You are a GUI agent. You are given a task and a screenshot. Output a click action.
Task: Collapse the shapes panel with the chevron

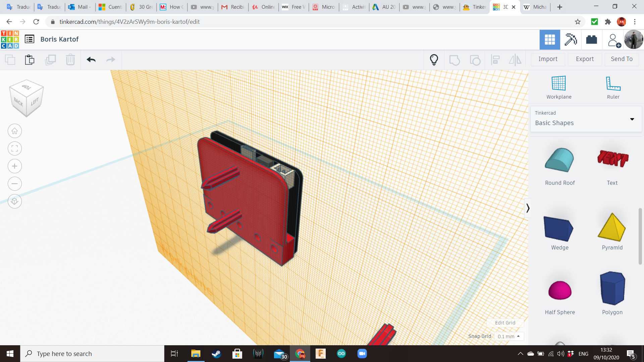pos(528,208)
